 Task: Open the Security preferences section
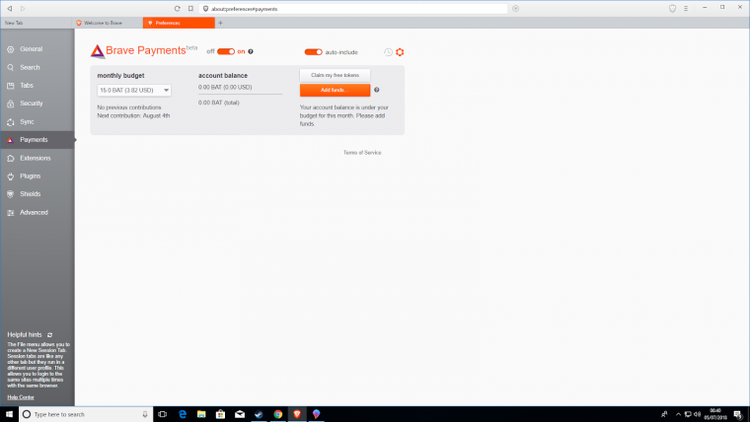pyautogui.click(x=31, y=103)
